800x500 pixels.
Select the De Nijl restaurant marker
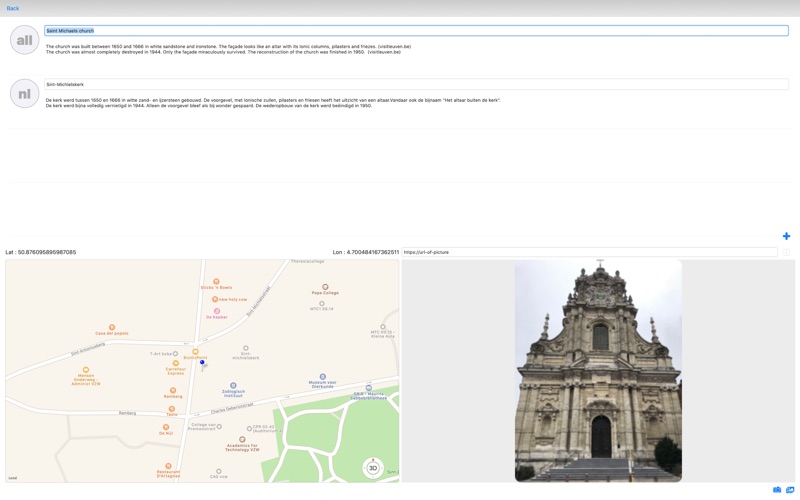[166, 427]
